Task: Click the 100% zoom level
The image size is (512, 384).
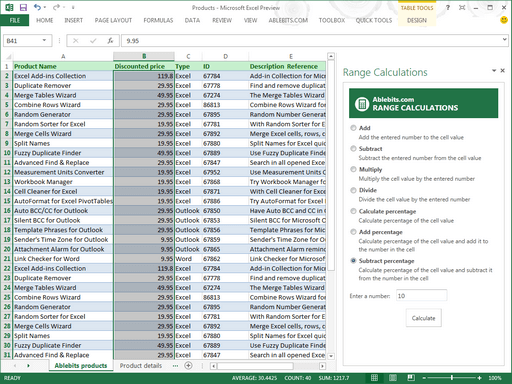Action: (495, 378)
